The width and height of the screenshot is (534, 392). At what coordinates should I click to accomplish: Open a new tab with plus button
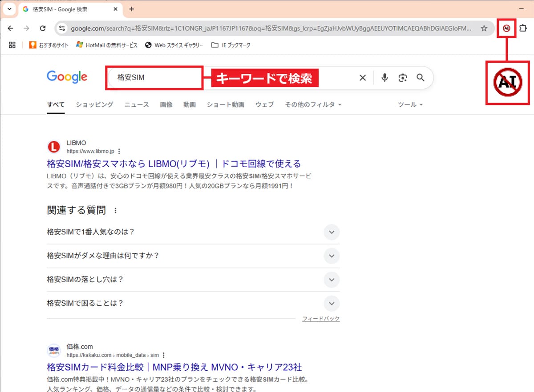pos(132,9)
